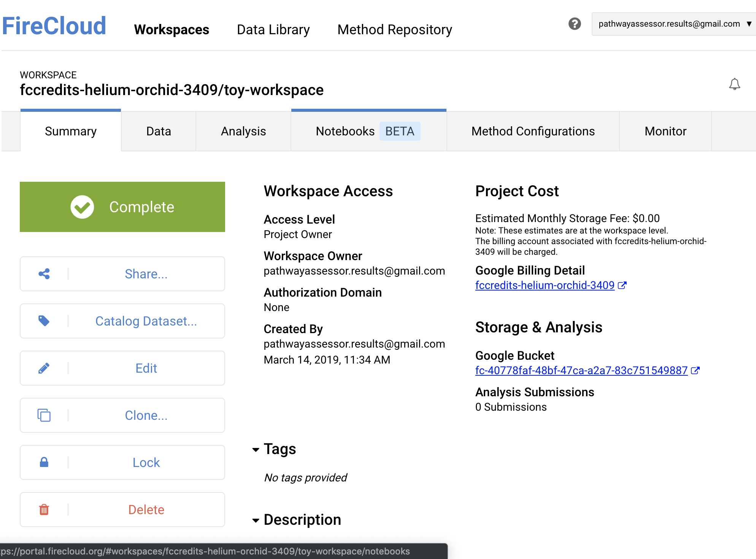Click the '0 Submissions' text
This screenshot has height=559, width=756.
tap(511, 407)
